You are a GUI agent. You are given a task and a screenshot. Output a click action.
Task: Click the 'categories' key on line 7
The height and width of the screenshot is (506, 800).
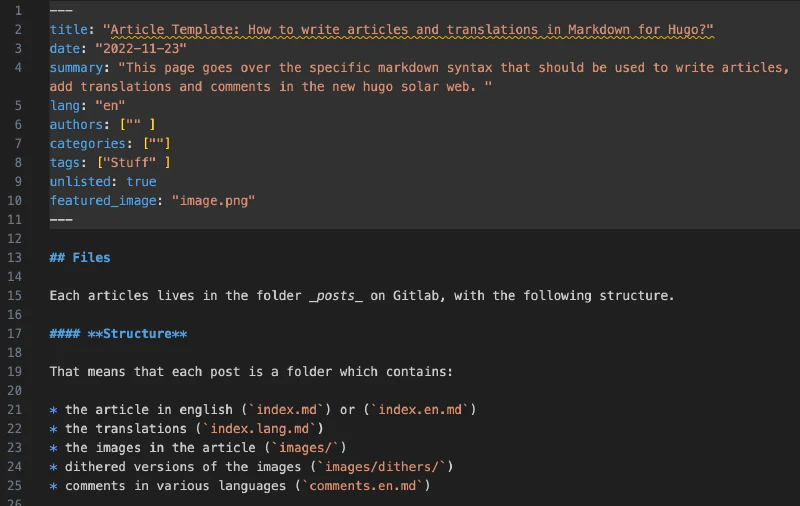pyautogui.click(x=87, y=143)
